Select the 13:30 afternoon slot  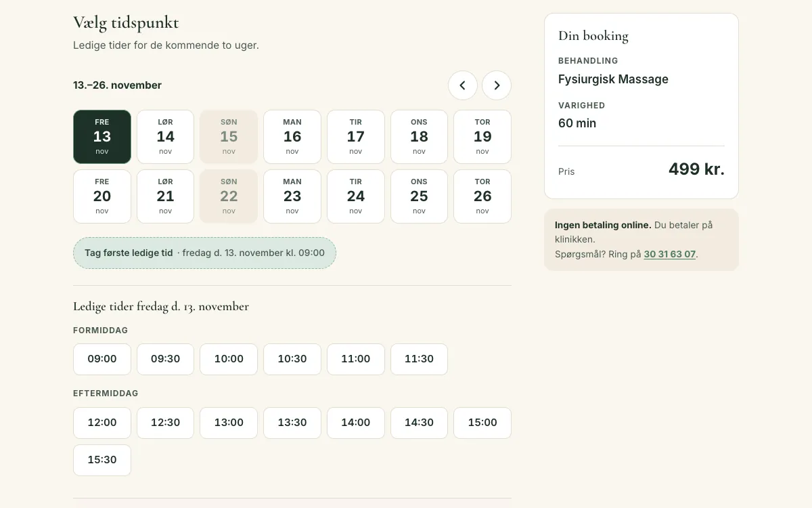pos(292,423)
